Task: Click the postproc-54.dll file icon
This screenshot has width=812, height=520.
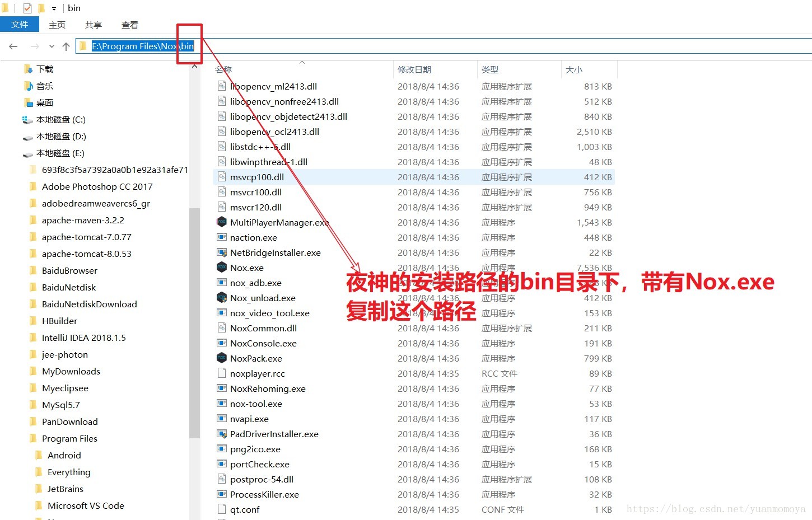Action: click(222, 479)
